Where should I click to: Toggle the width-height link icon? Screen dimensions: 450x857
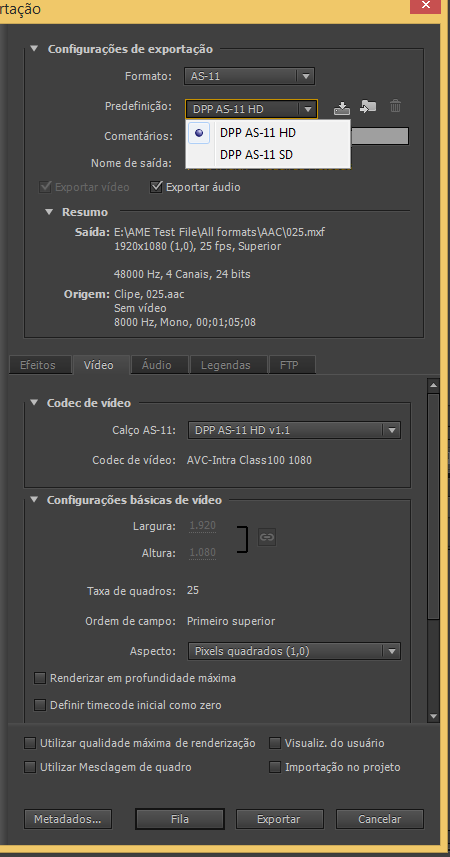pyautogui.click(x=267, y=537)
